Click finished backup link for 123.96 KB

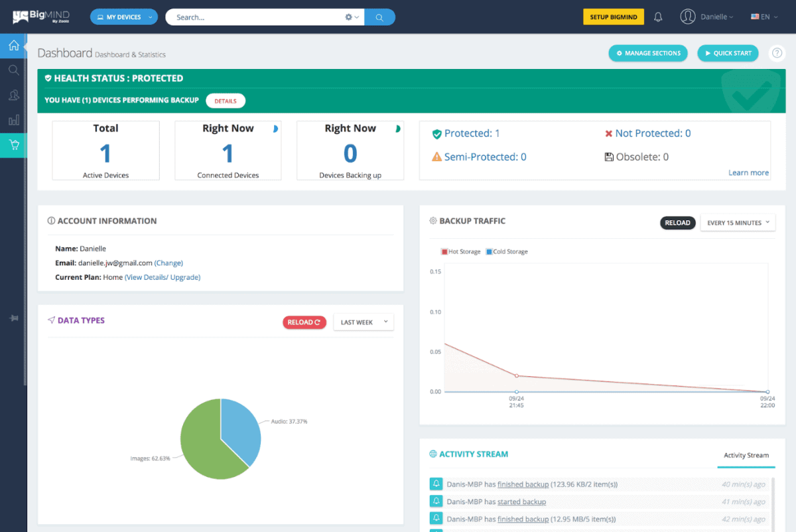[x=523, y=484]
